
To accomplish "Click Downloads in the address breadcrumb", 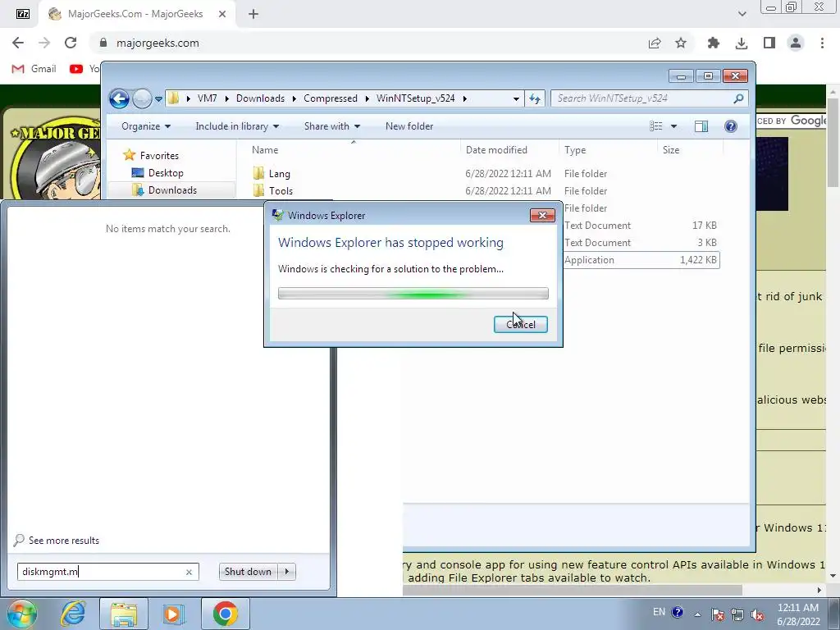I will pos(260,98).
